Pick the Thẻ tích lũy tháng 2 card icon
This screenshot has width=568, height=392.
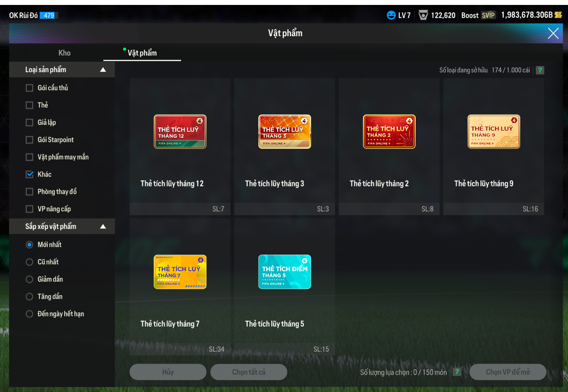coord(389,132)
